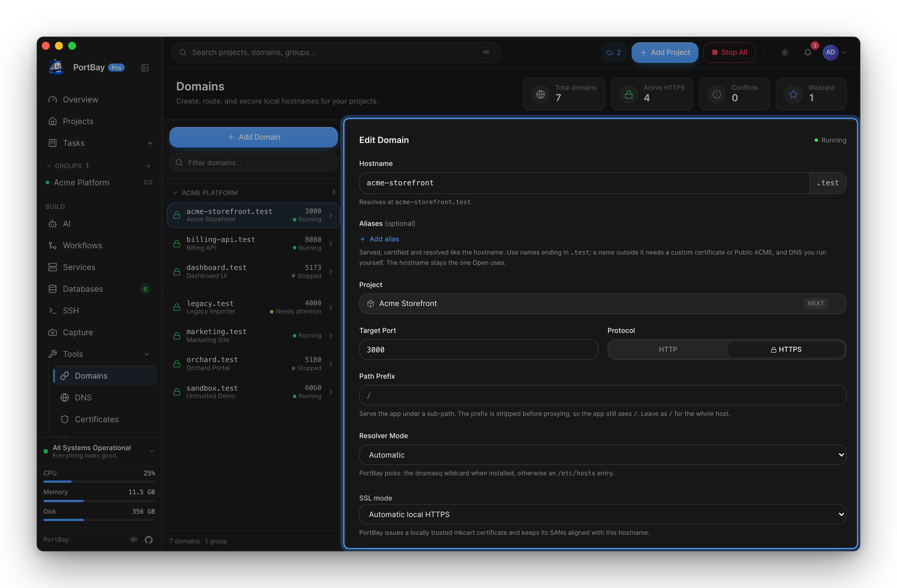
Task: Click the Conflicts warning icon
Action: 717,94
